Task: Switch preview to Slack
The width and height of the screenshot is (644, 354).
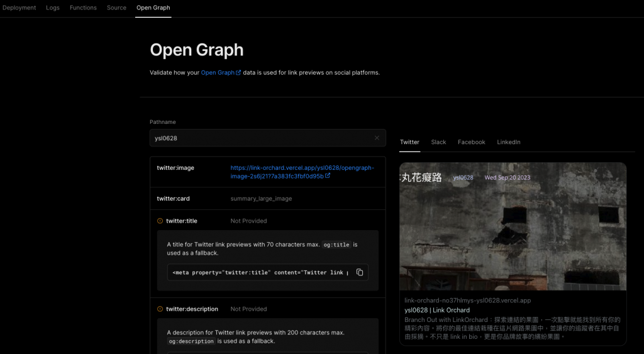Action: [438, 142]
